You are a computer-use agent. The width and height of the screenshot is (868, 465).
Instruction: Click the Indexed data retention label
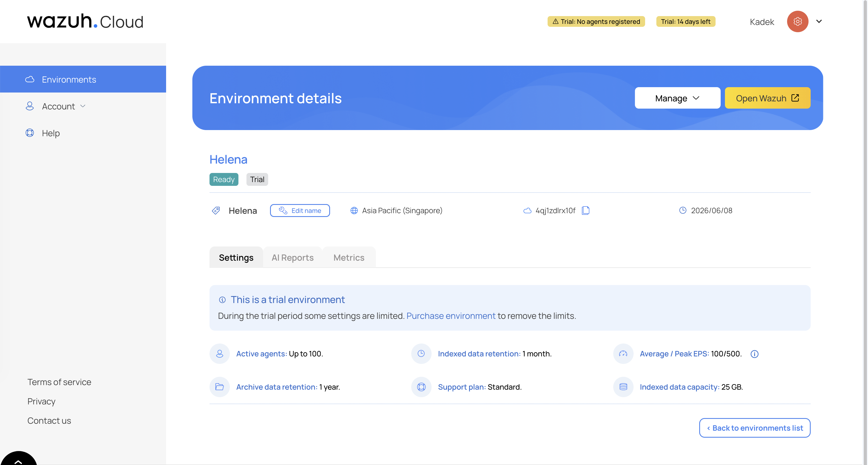point(479,353)
